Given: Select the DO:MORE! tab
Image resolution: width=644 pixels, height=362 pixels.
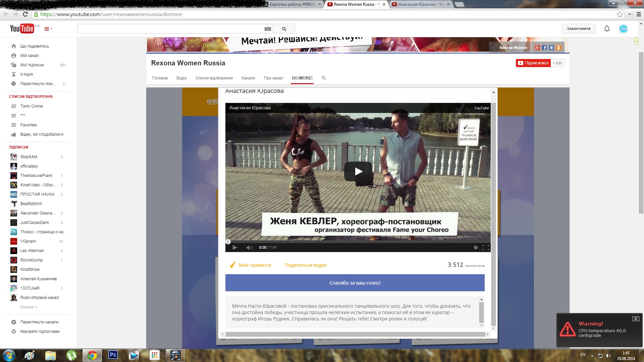Looking at the screenshot, I should tap(302, 78).
